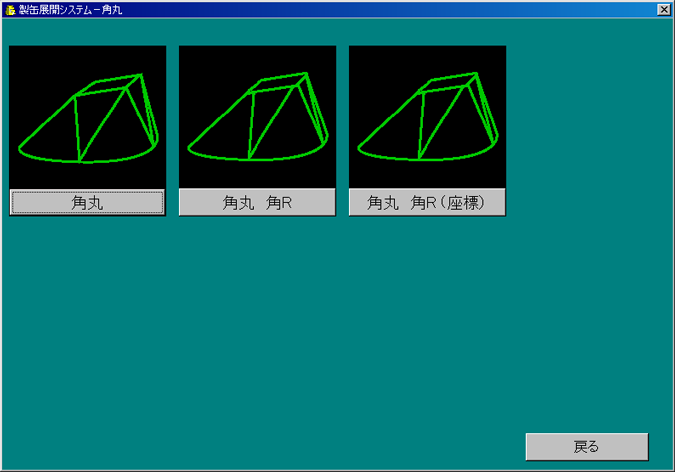Close the 製缶展開システム window

[664, 9]
